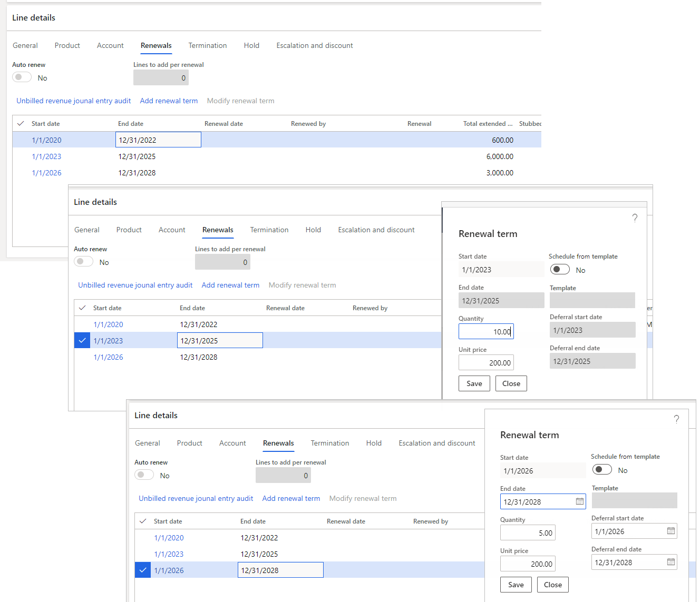The width and height of the screenshot is (700, 602).
Task: Toggle Schedule from template in 1/1/2026 dialog
Action: coord(602,470)
